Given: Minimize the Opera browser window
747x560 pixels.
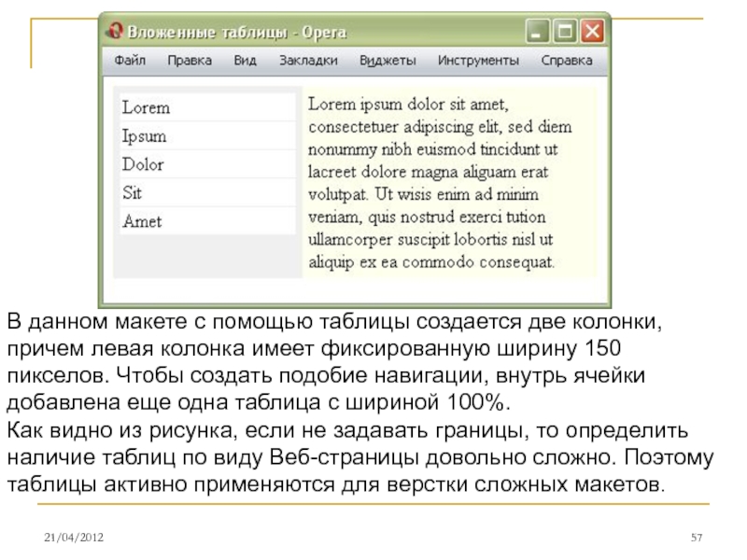Looking at the screenshot, I should [537, 32].
